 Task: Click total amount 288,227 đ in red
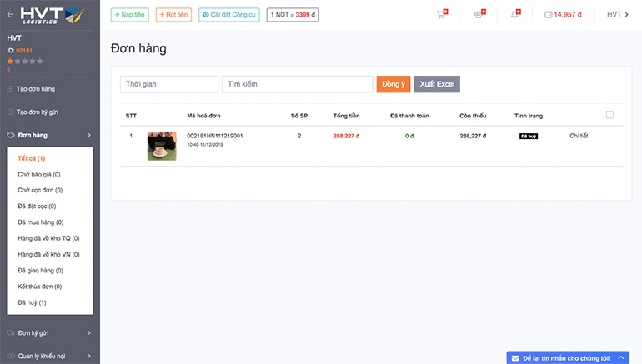click(346, 136)
